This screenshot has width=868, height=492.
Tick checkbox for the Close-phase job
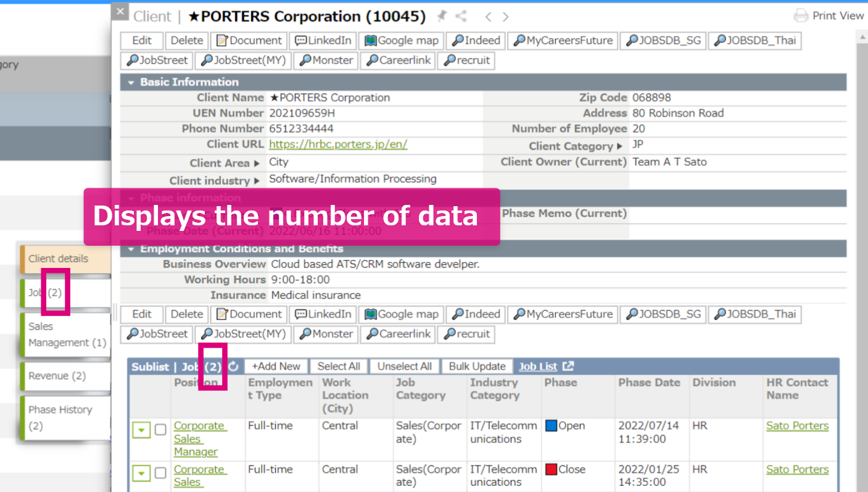coord(160,473)
